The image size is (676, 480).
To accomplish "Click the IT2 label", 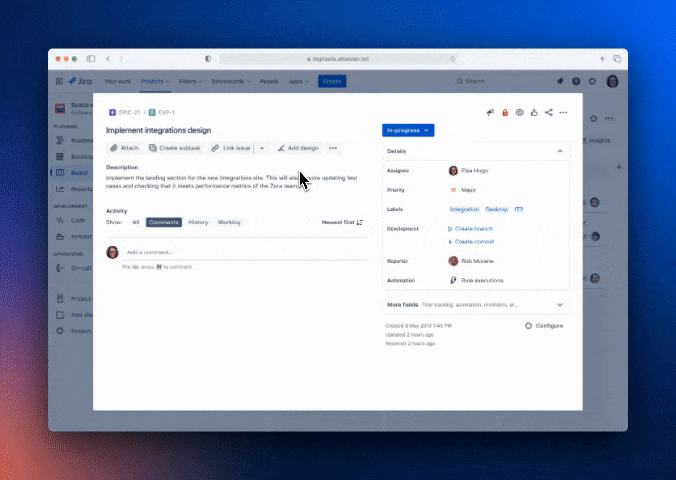I will click(x=519, y=209).
